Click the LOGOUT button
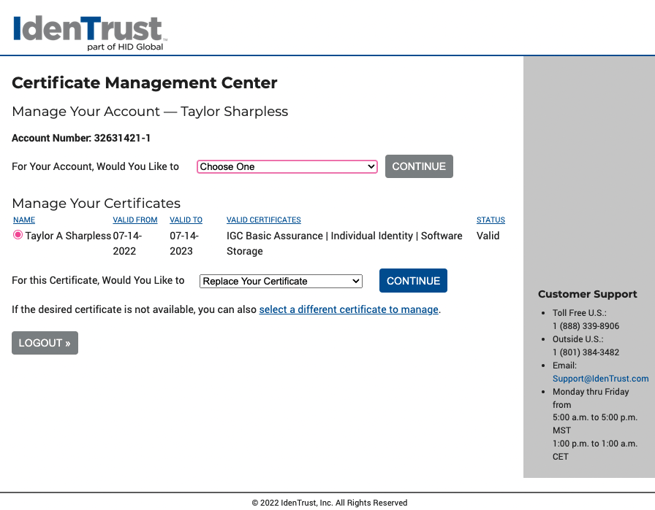 click(45, 343)
